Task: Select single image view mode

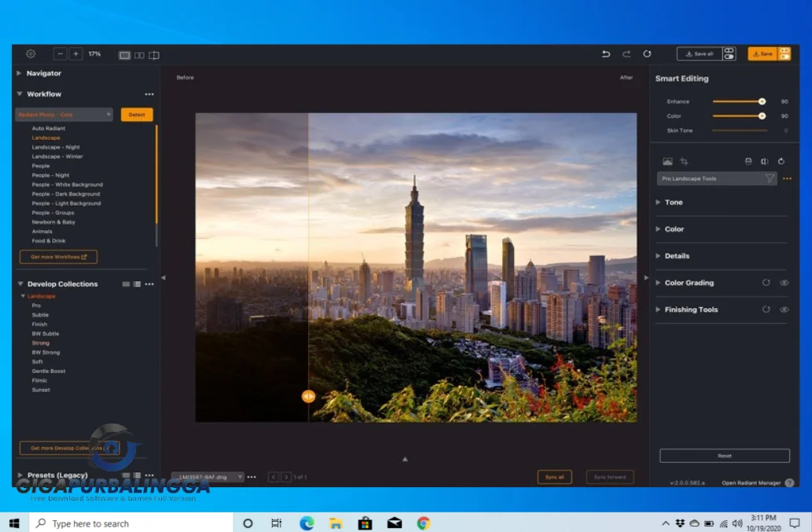Action: [124, 55]
